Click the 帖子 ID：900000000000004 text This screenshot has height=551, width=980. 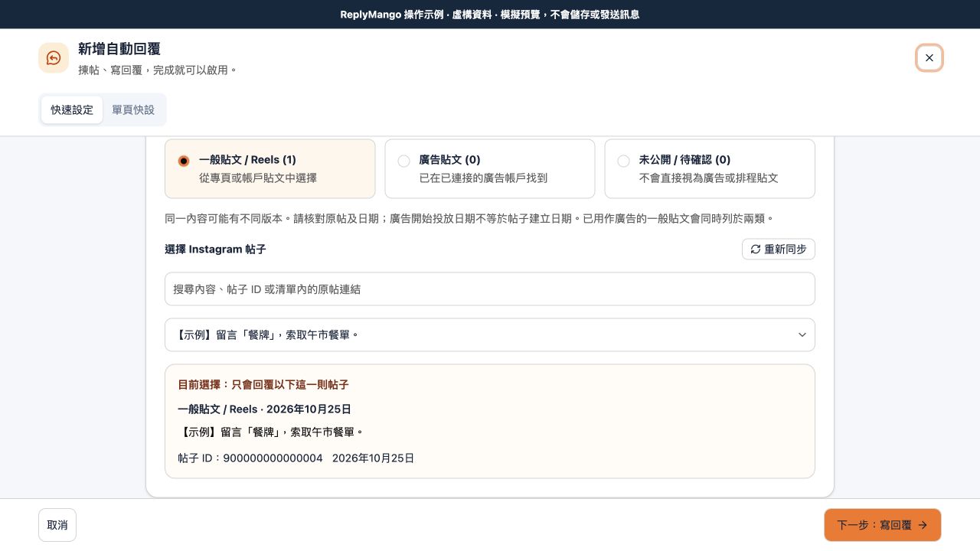point(250,458)
